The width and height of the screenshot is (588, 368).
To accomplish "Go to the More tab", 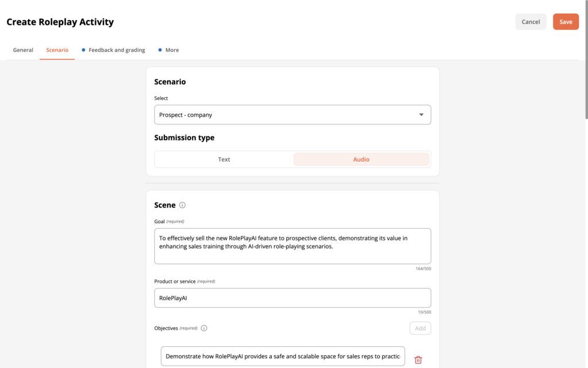I will (169, 50).
